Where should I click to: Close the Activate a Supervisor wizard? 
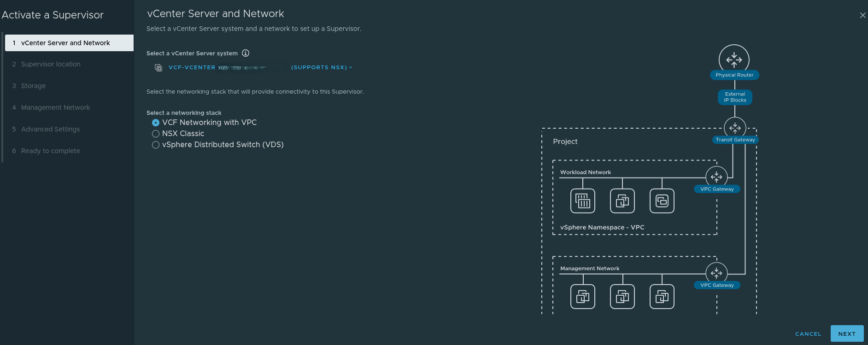click(862, 15)
